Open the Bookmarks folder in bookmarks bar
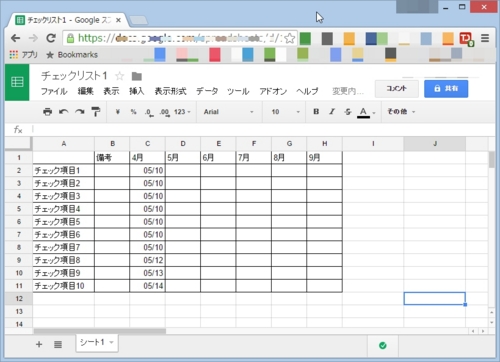500x362 pixels. (72, 55)
